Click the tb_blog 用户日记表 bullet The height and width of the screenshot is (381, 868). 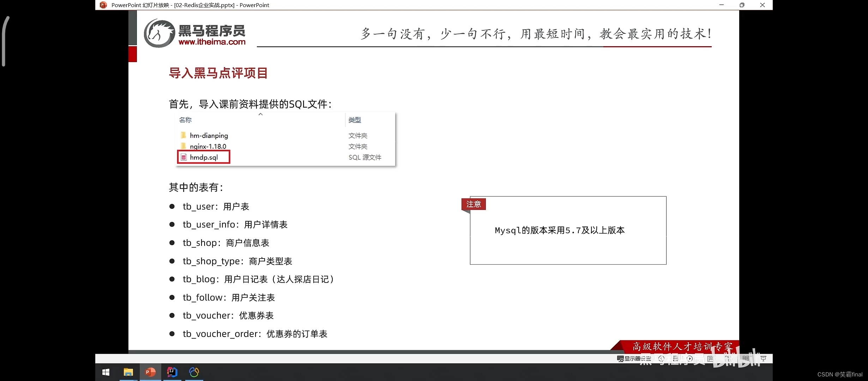259,279
